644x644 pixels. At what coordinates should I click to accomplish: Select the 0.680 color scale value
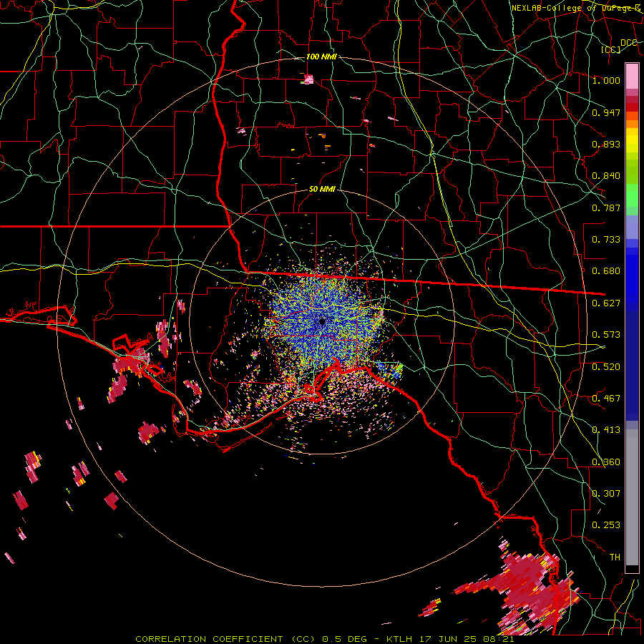pos(606,271)
